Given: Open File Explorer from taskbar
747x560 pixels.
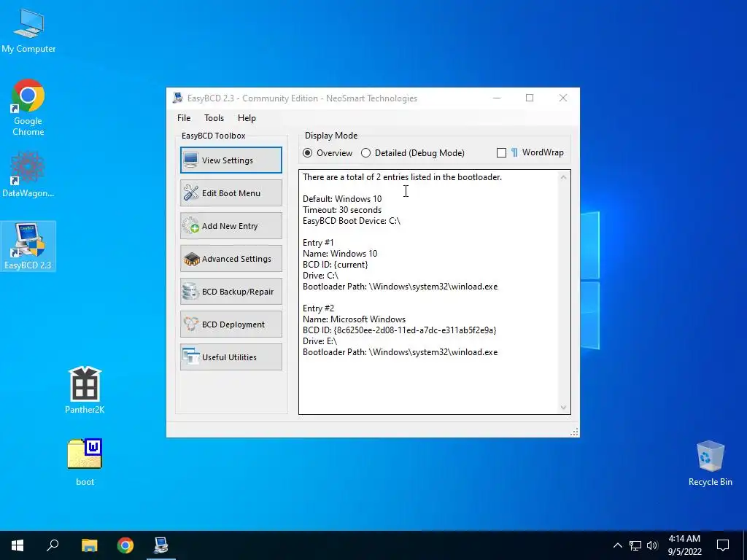Looking at the screenshot, I should tap(89, 545).
